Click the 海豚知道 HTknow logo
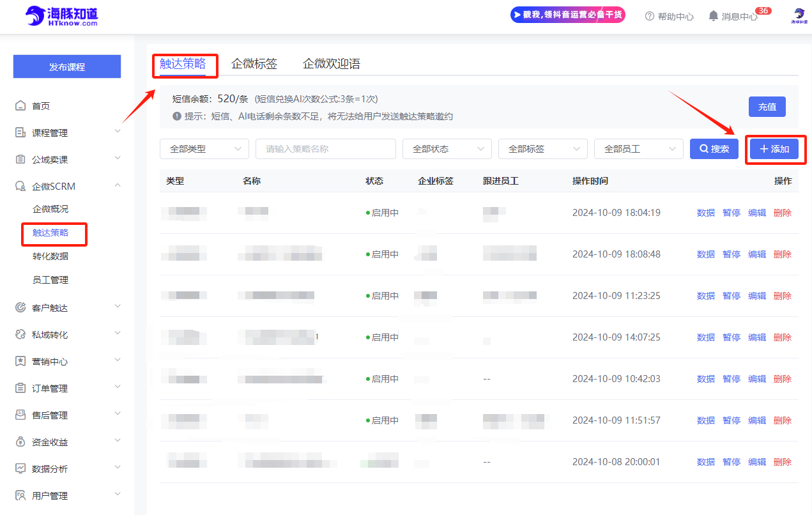812x515 pixels. tap(62, 16)
